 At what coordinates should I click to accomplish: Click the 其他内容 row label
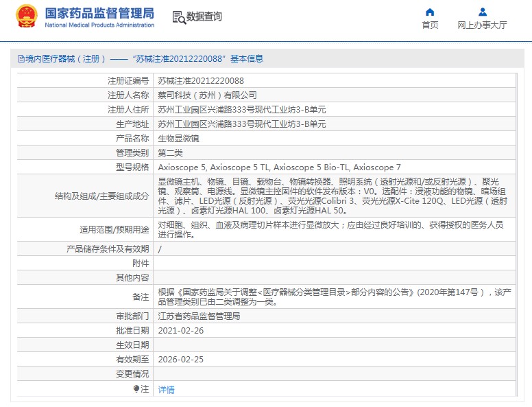coord(132,278)
